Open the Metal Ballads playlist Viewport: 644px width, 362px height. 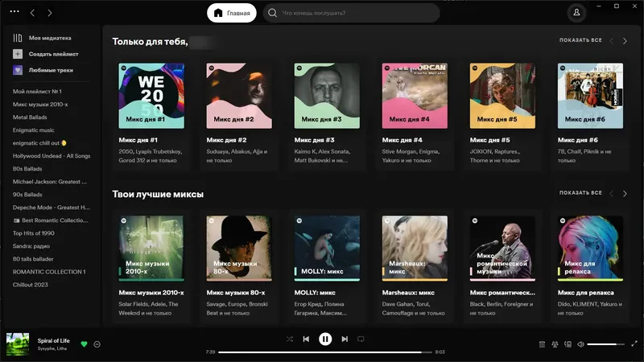coord(30,117)
